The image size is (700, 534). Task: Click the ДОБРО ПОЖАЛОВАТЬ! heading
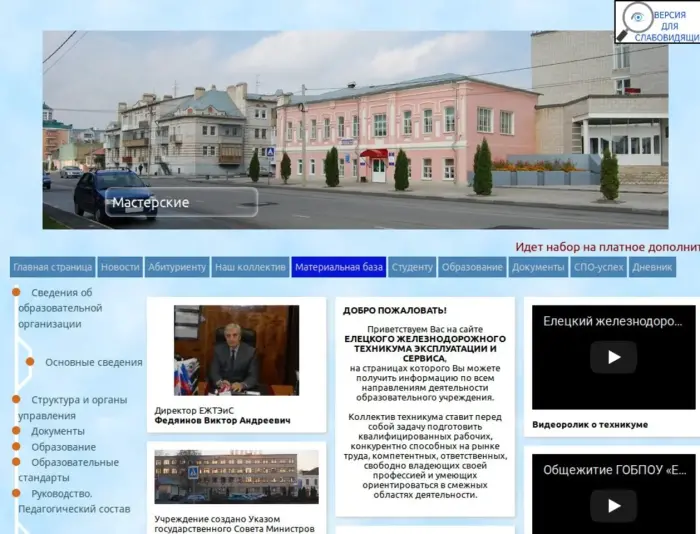[395, 310]
